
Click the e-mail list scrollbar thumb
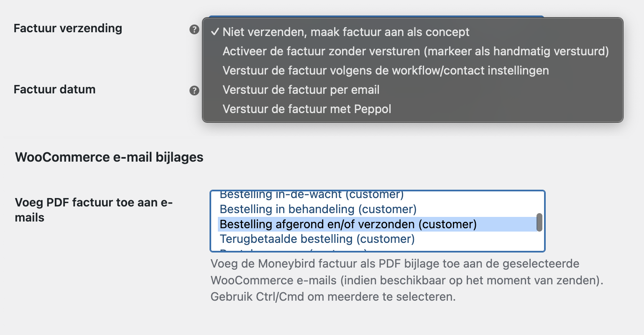point(539,222)
